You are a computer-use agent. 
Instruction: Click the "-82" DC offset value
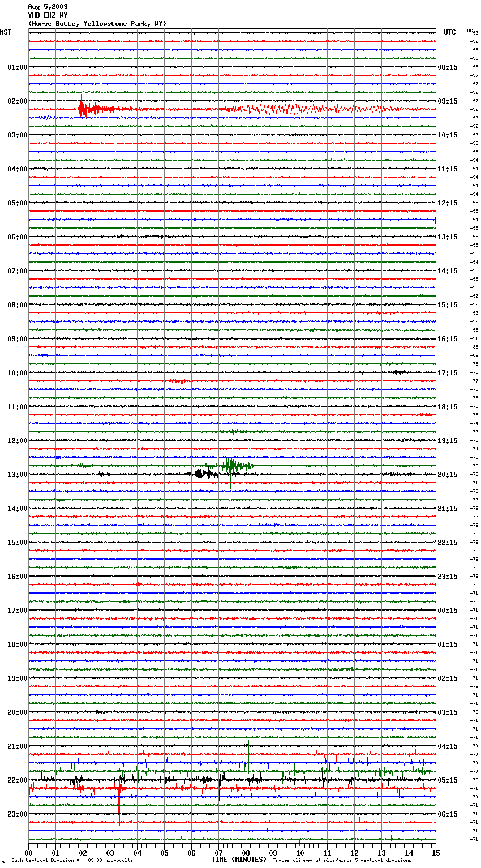(x=474, y=355)
